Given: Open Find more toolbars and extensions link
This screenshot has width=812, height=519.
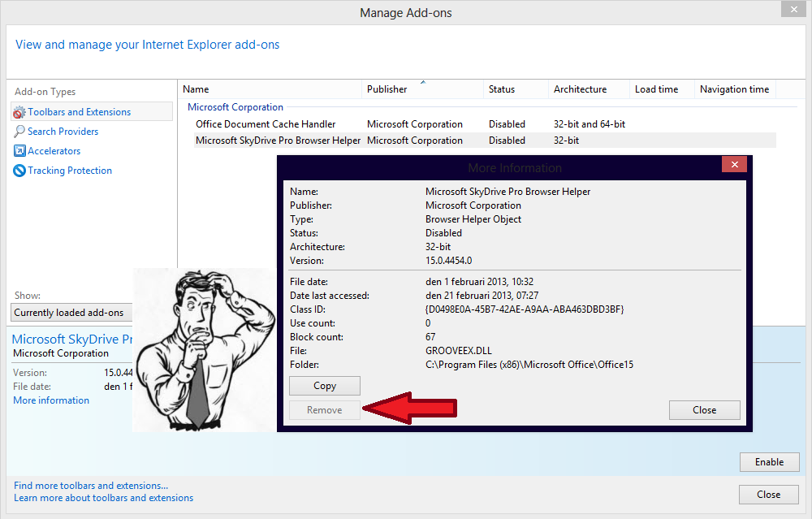Looking at the screenshot, I should 91,486.
